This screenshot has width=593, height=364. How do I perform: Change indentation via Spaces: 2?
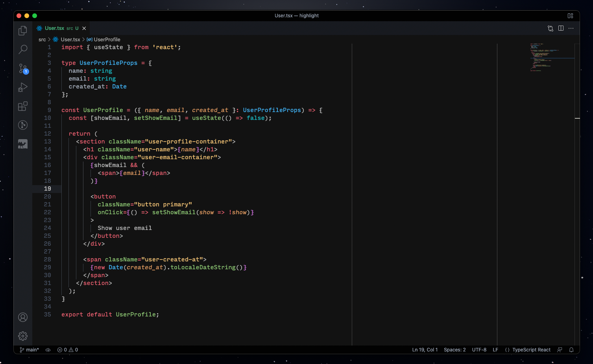(455, 350)
